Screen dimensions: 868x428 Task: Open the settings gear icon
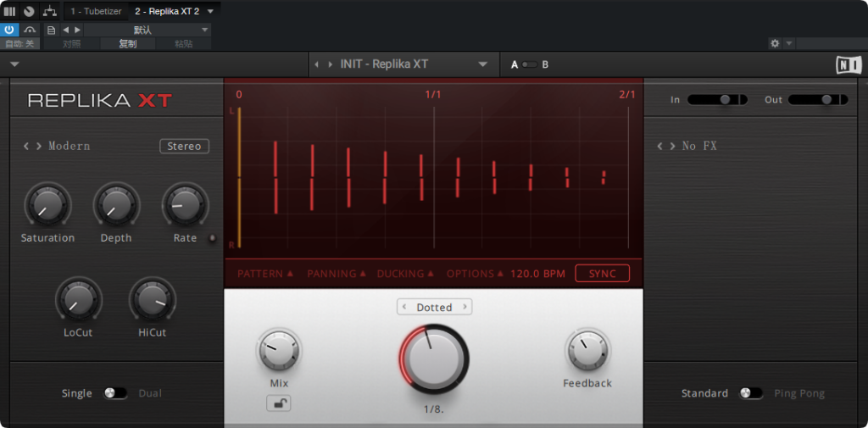click(x=775, y=43)
